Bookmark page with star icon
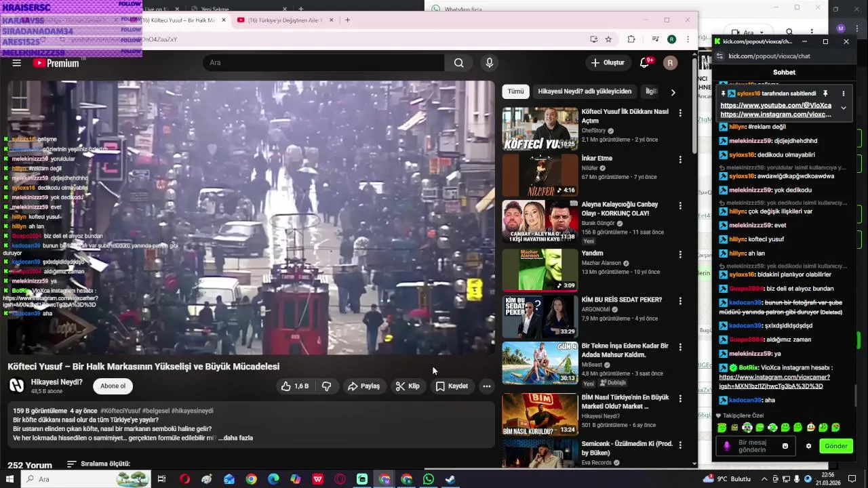The height and width of the screenshot is (488, 868). coord(608,39)
